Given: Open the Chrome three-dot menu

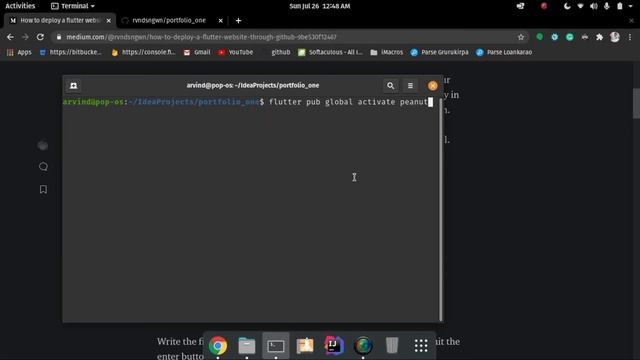Looking at the screenshot, I should [x=630, y=37].
